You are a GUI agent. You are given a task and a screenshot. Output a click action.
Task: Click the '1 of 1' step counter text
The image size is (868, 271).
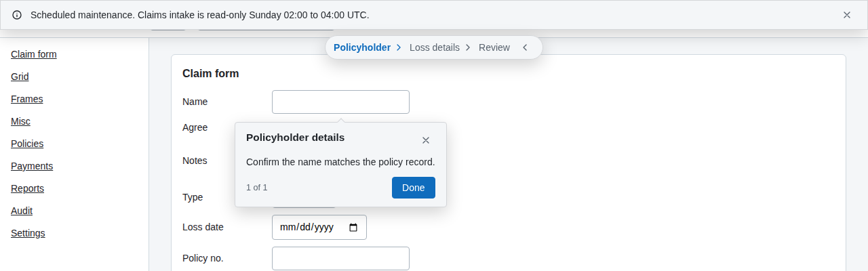coord(257,188)
